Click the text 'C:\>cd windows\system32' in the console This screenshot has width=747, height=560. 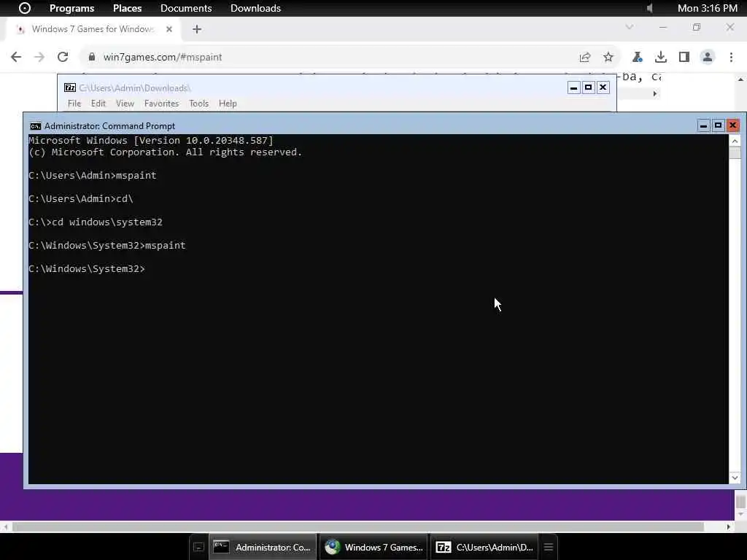click(96, 222)
